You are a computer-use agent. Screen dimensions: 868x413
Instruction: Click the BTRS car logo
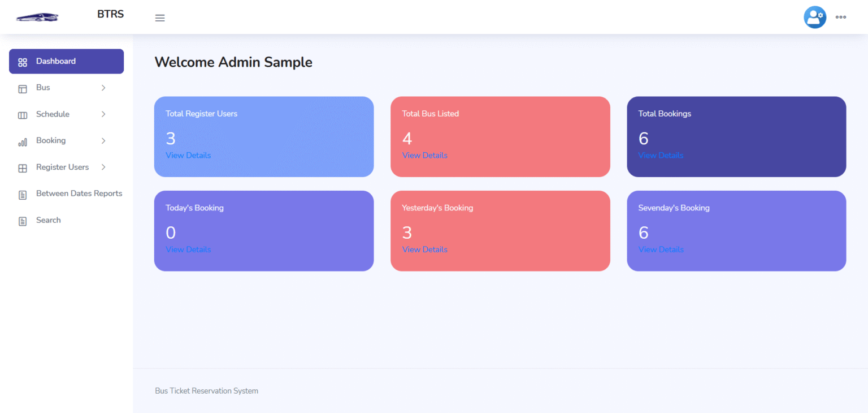pos(37,16)
